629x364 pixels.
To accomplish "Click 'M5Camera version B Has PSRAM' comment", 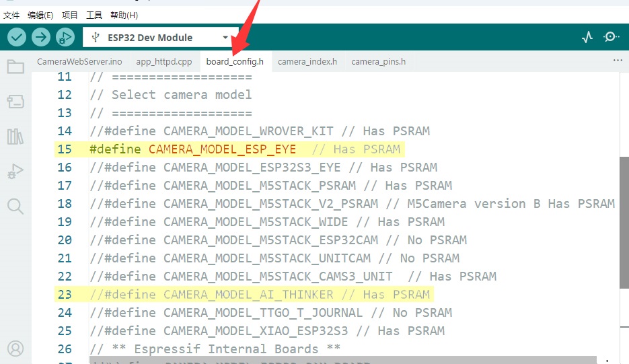I will pyautogui.click(x=501, y=204).
